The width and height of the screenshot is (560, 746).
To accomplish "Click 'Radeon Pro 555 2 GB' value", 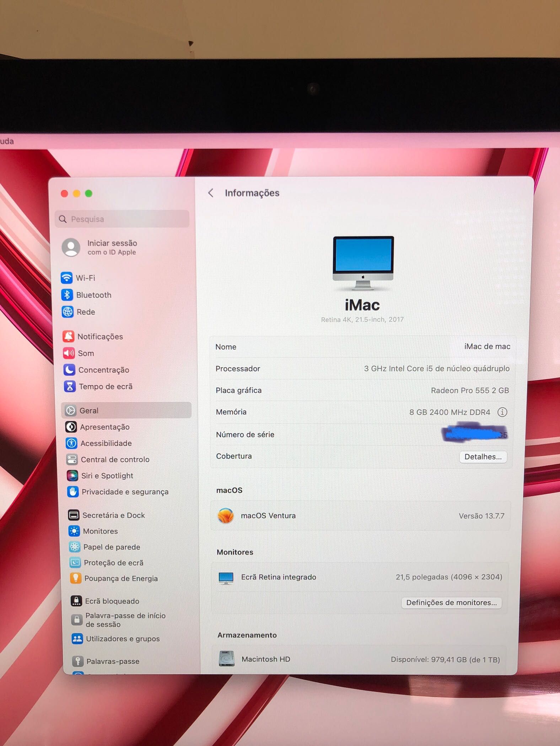I will (470, 390).
